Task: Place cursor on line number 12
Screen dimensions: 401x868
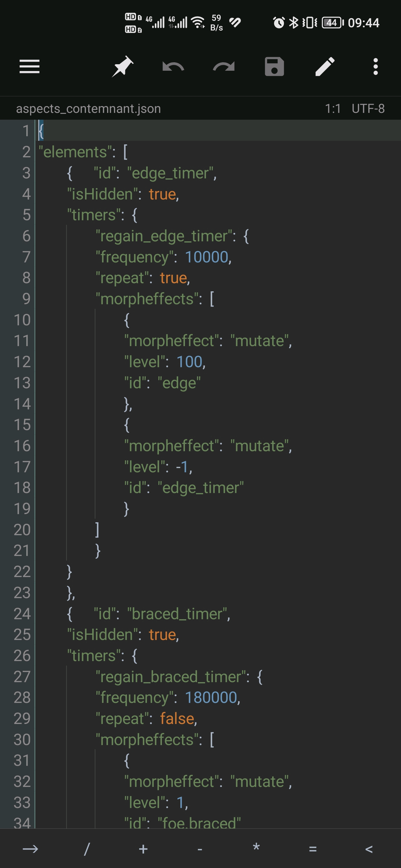Action: [x=22, y=362]
